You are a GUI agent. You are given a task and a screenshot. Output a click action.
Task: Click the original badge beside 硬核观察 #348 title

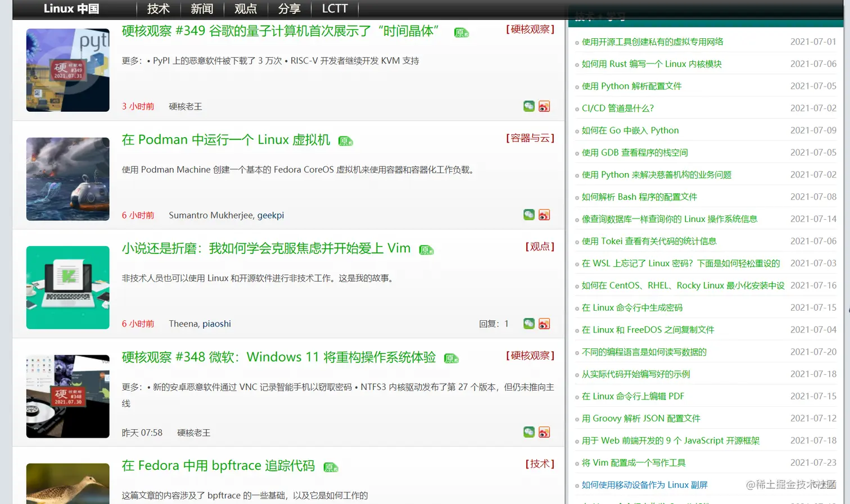coord(451,358)
